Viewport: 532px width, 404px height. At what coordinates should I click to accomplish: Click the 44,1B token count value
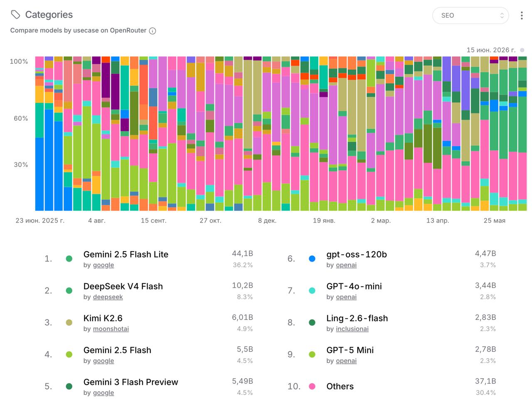tap(242, 253)
